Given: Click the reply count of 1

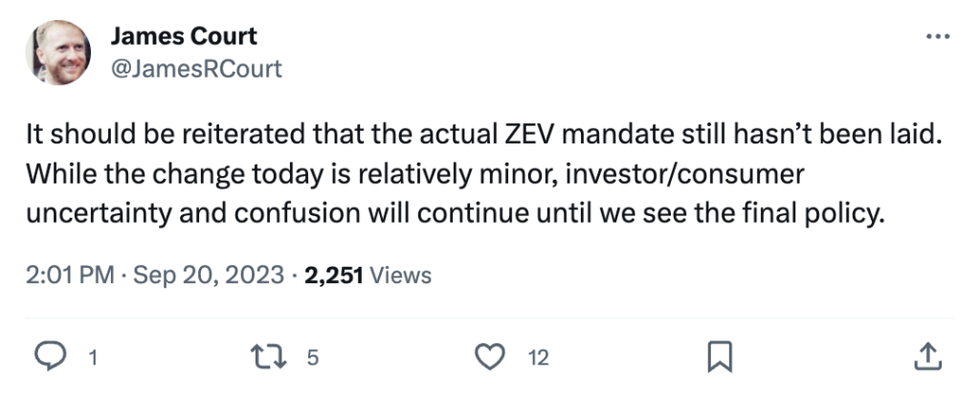Looking at the screenshot, I should point(93,359).
